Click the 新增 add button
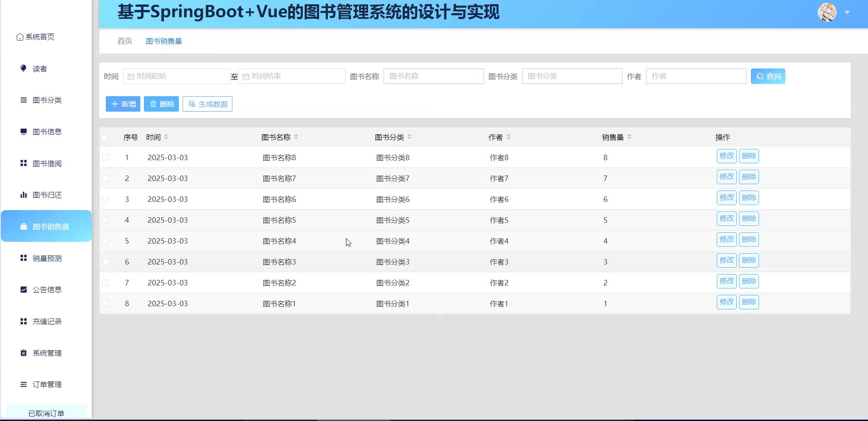 123,104
